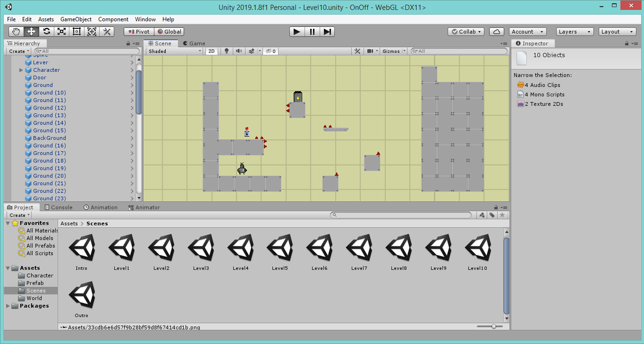The image size is (644, 344).
Task: Select the Rect tool
Action: pos(76,32)
